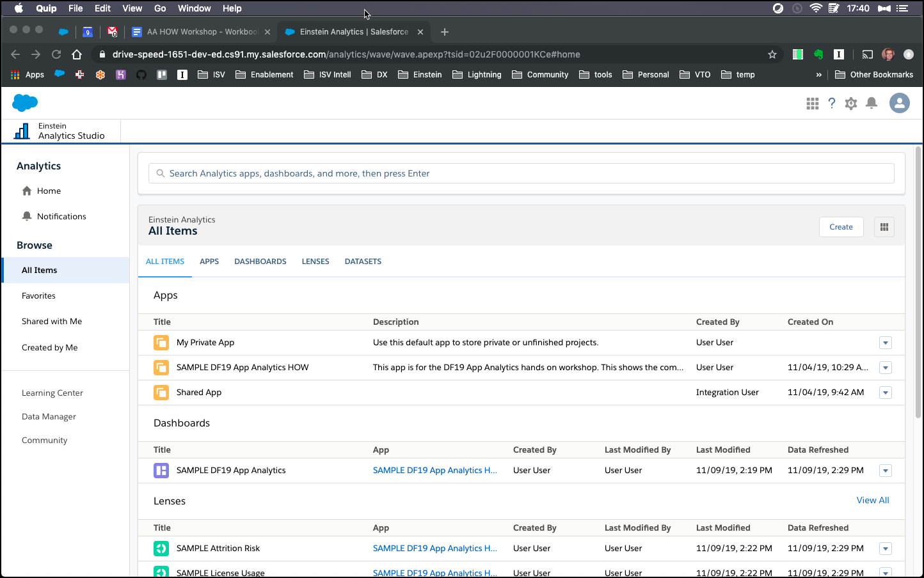
Task: Open the macOS notification center icon
Action: click(902, 8)
